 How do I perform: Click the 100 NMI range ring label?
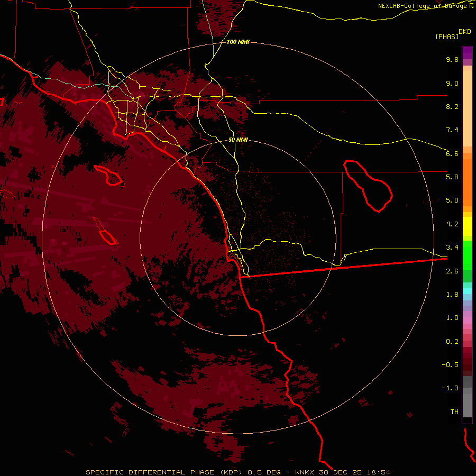coord(238,42)
